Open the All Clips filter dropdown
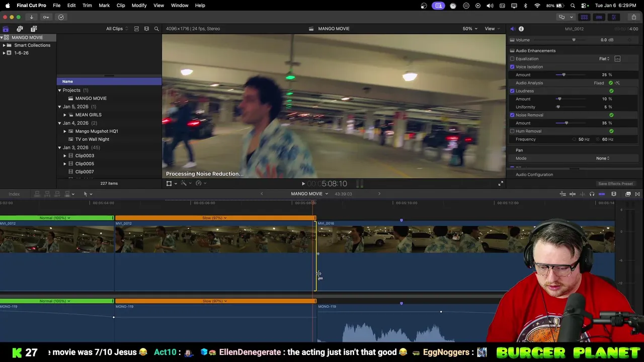The image size is (644, 362). [117, 29]
